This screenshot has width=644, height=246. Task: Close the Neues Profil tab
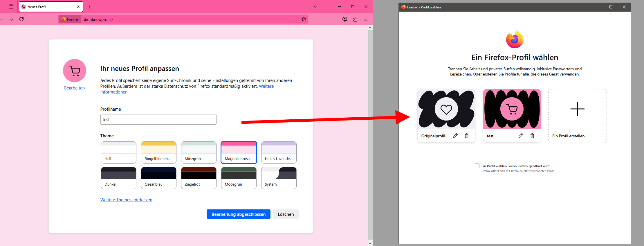click(78, 7)
